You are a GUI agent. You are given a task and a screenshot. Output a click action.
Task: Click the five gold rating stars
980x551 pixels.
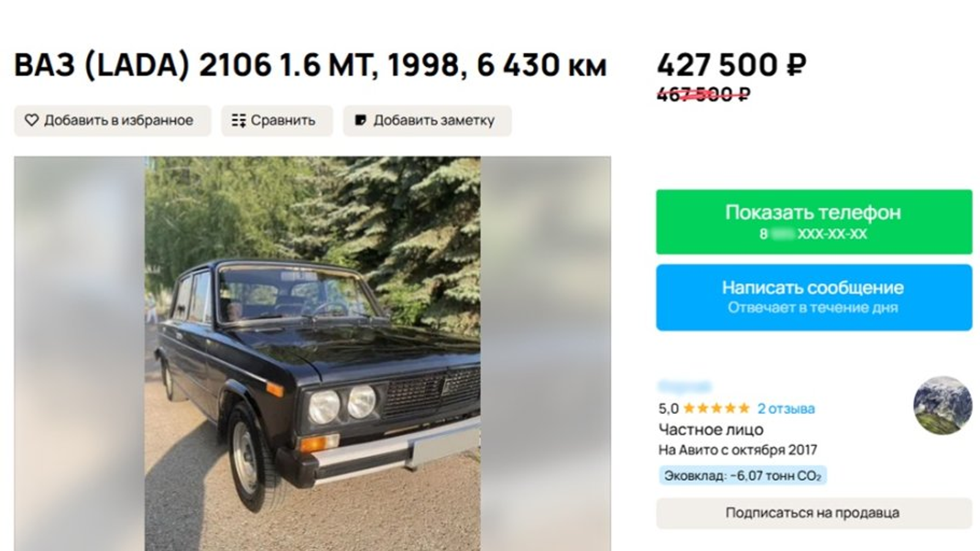click(716, 408)
